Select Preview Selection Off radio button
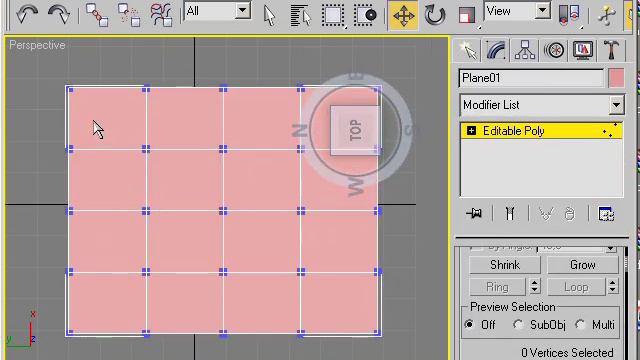 coord(469,324)
